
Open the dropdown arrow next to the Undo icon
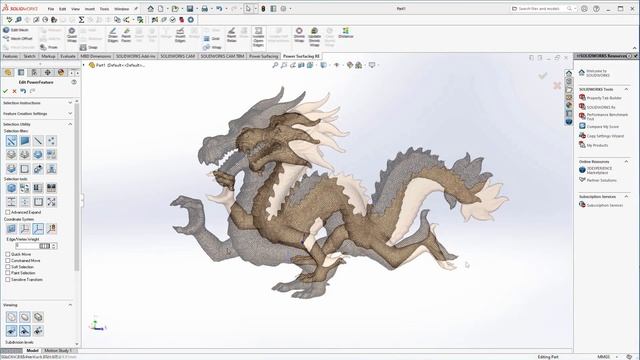tap(226, 9)
